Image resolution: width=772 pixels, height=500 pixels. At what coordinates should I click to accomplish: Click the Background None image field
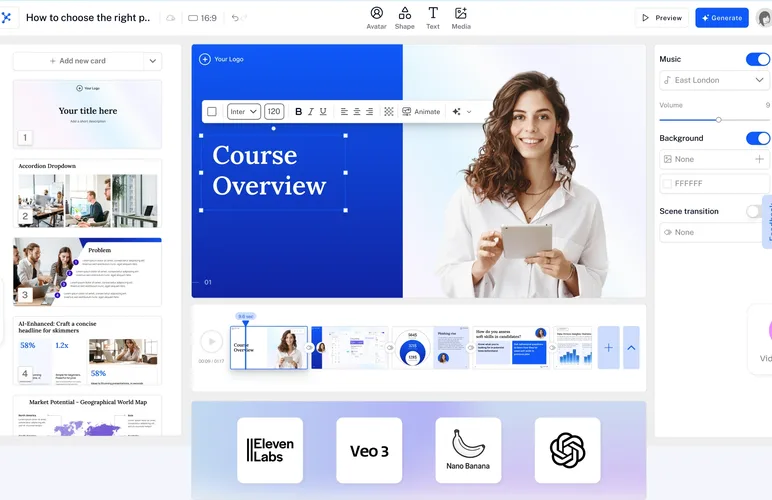[714, 159]
